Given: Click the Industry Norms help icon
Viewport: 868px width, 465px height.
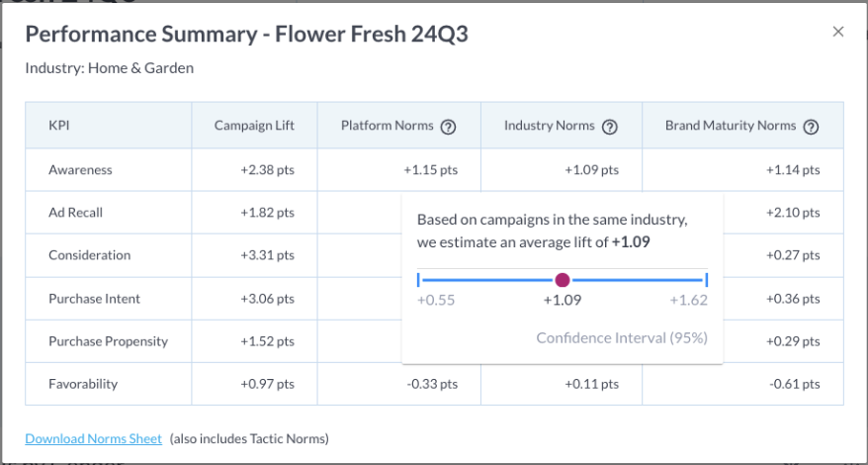Looking at the screenshot, I should [609, 127].
